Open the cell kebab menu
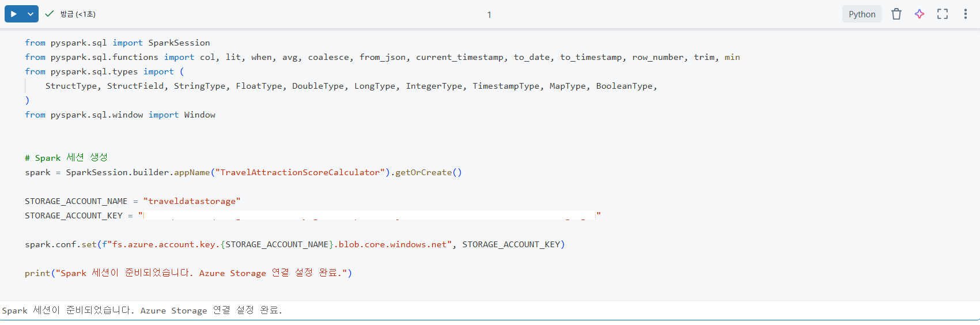The image size is (980, 325). click(x=966, y=14)
